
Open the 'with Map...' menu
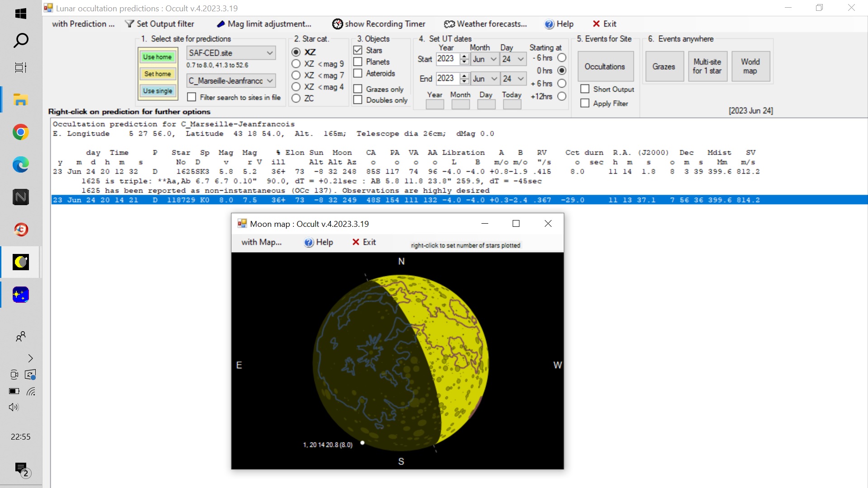pyautogui.click(x=261, y=242)
